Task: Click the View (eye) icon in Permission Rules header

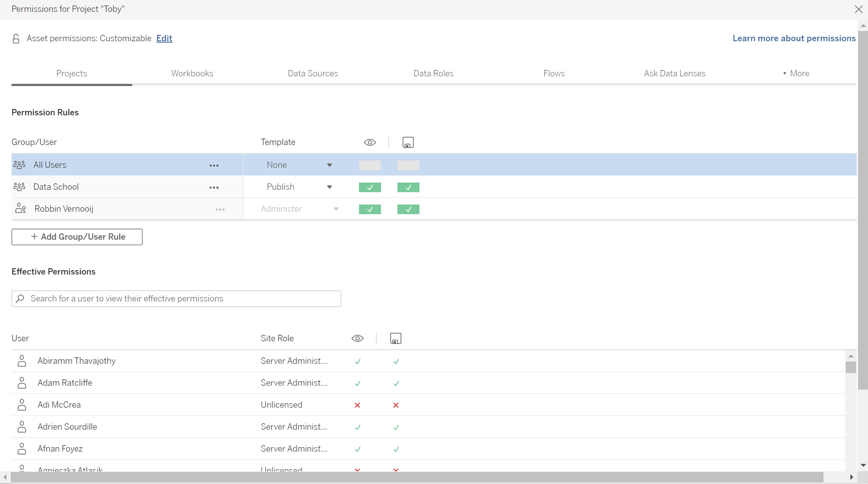Action: (370, 142)
